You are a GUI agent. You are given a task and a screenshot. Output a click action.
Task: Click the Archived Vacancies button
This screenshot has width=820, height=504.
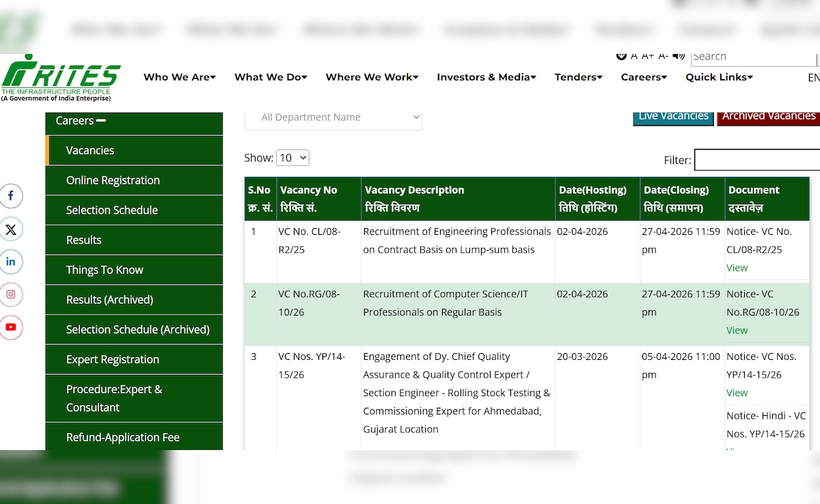click(x=768, y=117)
